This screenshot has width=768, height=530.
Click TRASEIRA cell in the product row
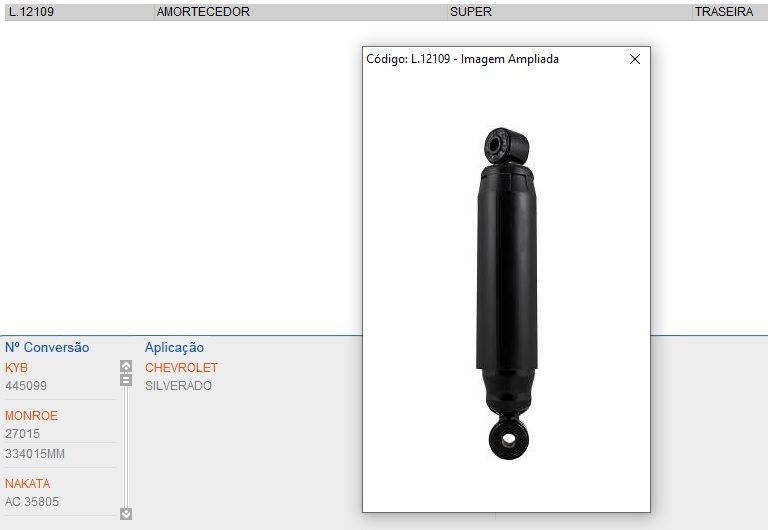[724, 12]
